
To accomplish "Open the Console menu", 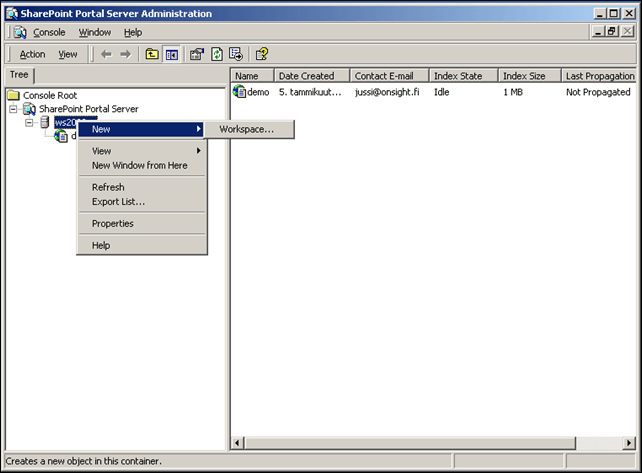I will (x=49, y=32).
